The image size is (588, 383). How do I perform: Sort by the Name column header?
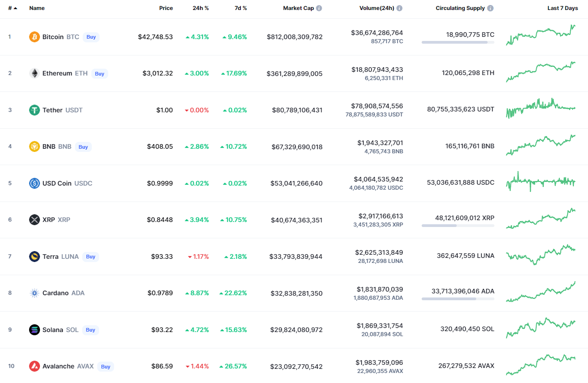37,8
